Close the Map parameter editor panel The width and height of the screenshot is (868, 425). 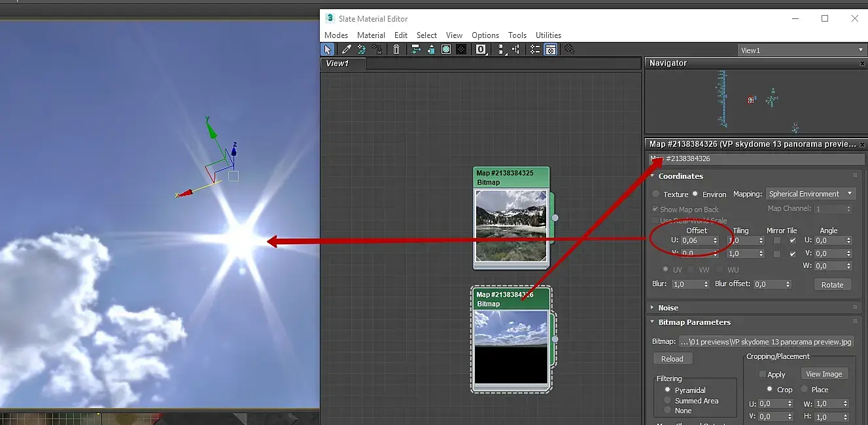tap(862, 145)
